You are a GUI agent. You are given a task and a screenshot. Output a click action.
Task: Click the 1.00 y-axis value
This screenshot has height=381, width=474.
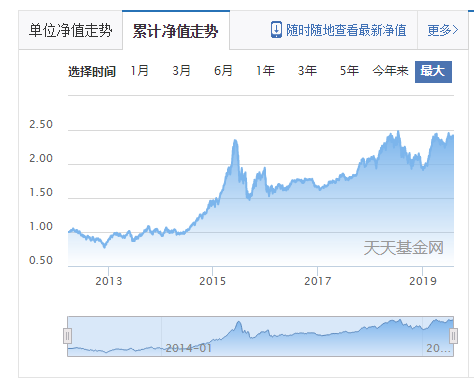tap(41, 226)
